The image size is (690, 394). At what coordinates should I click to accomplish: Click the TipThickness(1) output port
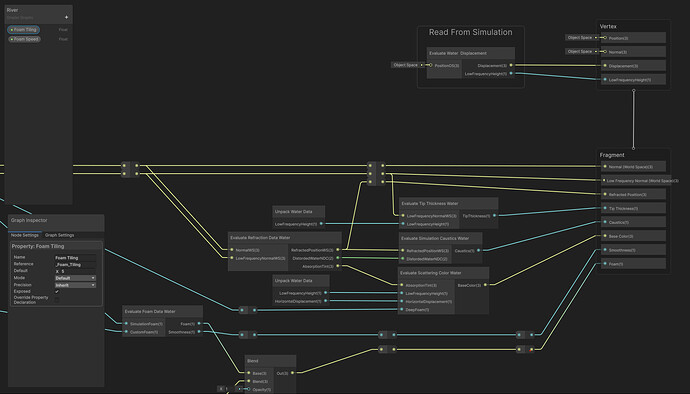[x=495, y=216]
